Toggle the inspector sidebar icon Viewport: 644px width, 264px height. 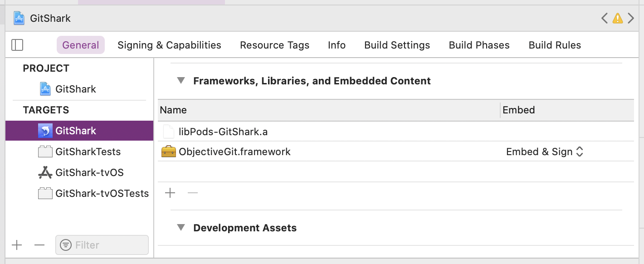(17, 45)
